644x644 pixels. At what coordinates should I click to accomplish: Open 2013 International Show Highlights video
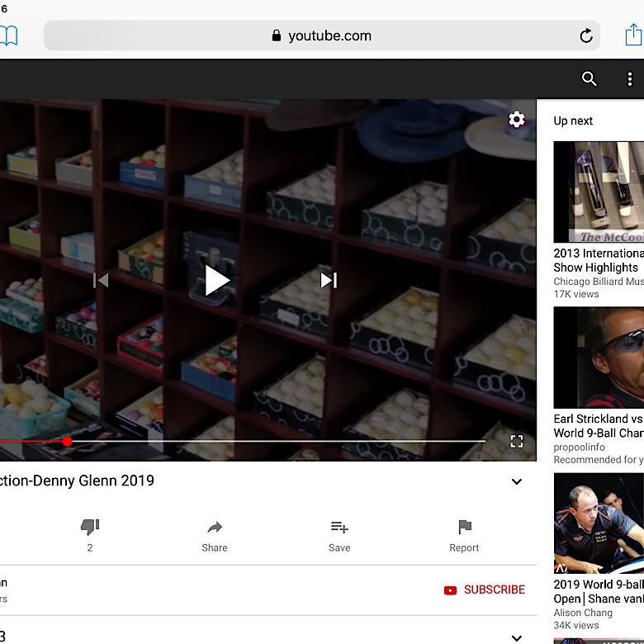(599, 192)
